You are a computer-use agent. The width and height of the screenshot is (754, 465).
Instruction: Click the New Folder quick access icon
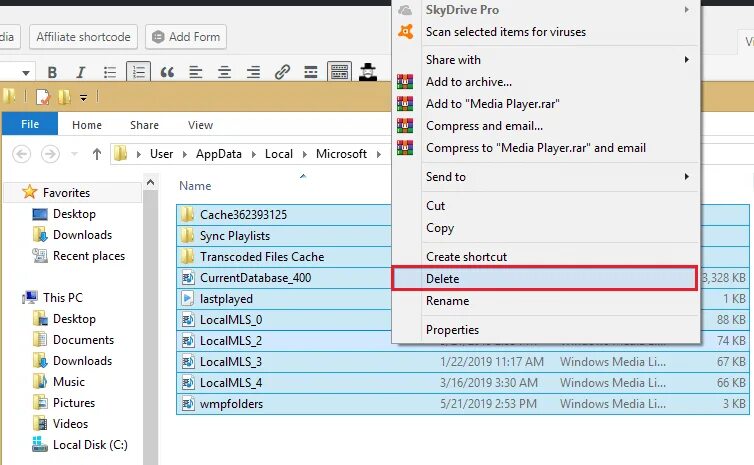click(64, 97)
